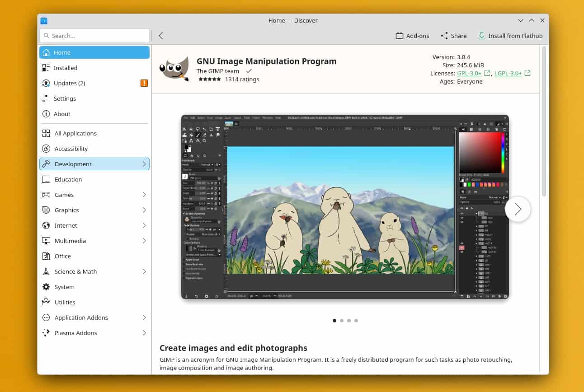Select the Office category
The width and height of the screenshot is (584, 392).
(63, 256)
